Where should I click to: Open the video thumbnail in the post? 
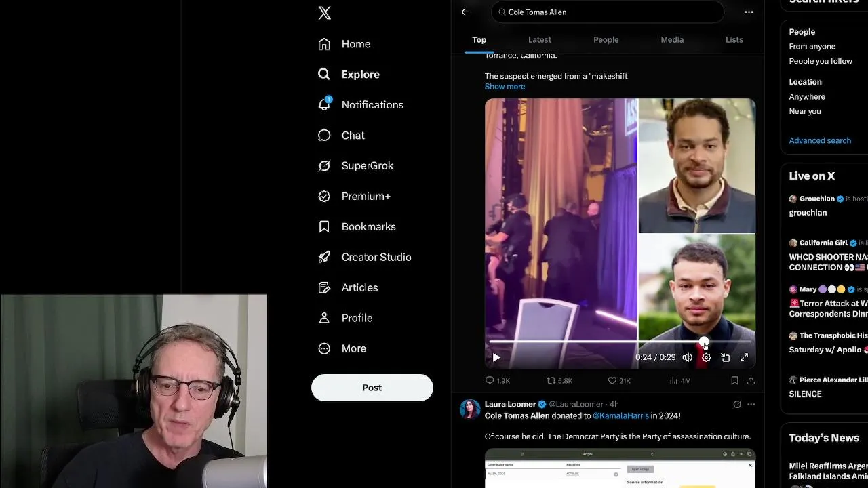pyautogui.click(x=620, y=235)
